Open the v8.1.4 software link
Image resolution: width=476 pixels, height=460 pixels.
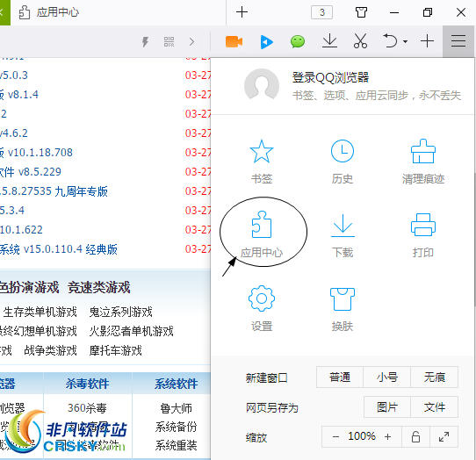point(19,94)
